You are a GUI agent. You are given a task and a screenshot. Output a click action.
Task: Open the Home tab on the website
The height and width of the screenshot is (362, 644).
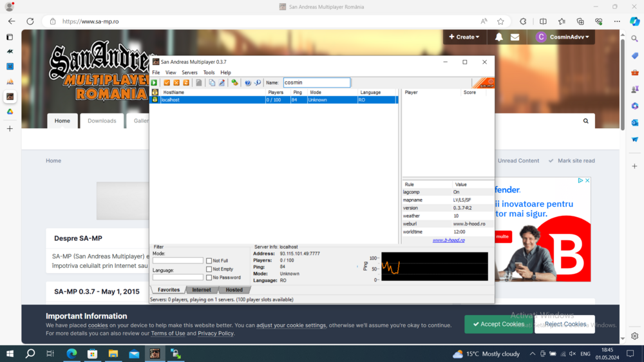coord(62,121)
